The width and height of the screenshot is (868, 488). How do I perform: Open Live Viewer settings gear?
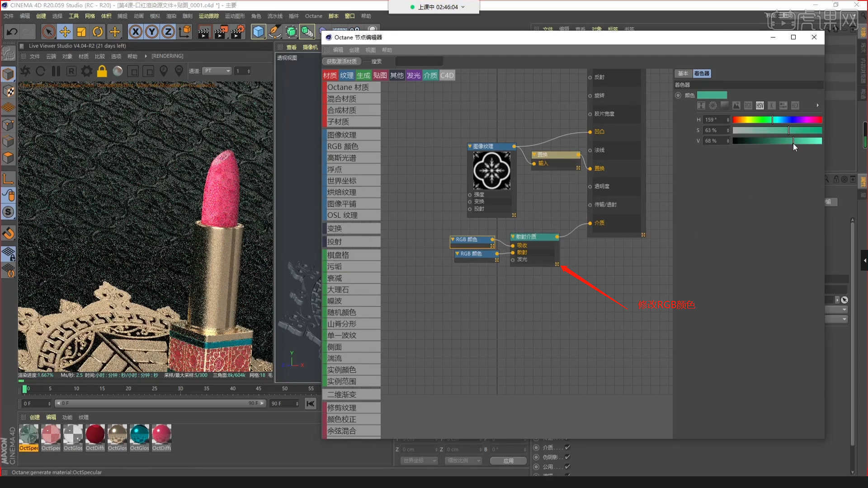click(x=87, y=71)
